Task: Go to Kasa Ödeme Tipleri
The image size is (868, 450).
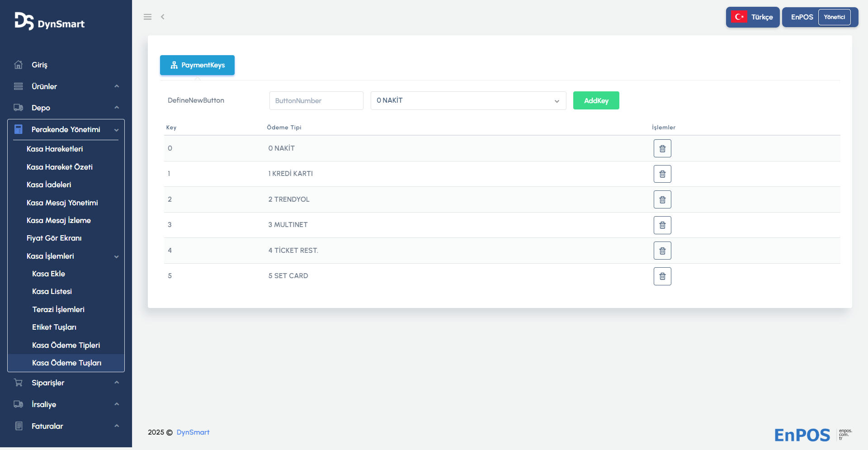Action: pyautogui.click(x=66, y=345)
